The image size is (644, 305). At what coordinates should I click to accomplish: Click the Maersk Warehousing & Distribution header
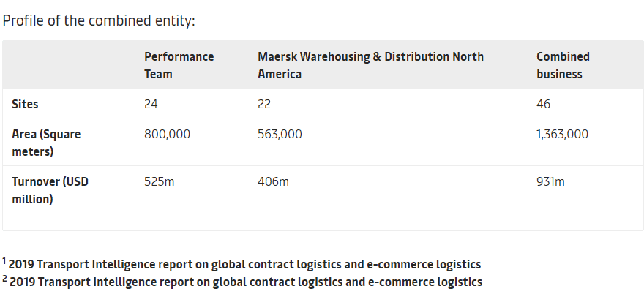coord(370,65)
